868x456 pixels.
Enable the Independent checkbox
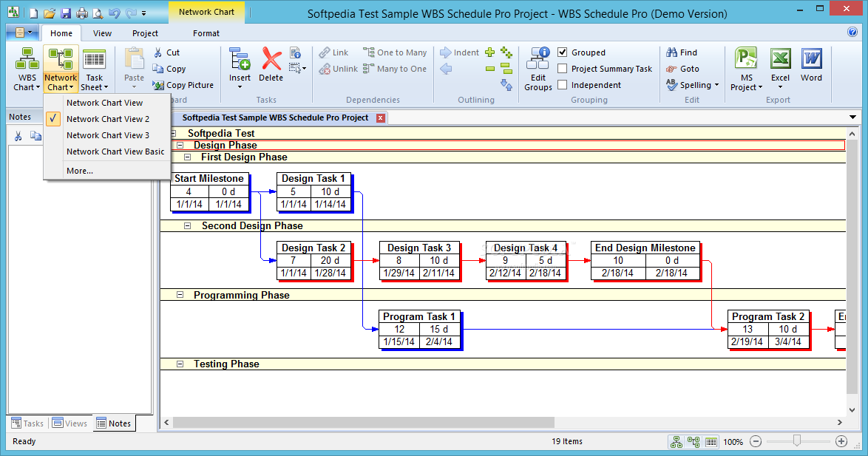[563, 85]
